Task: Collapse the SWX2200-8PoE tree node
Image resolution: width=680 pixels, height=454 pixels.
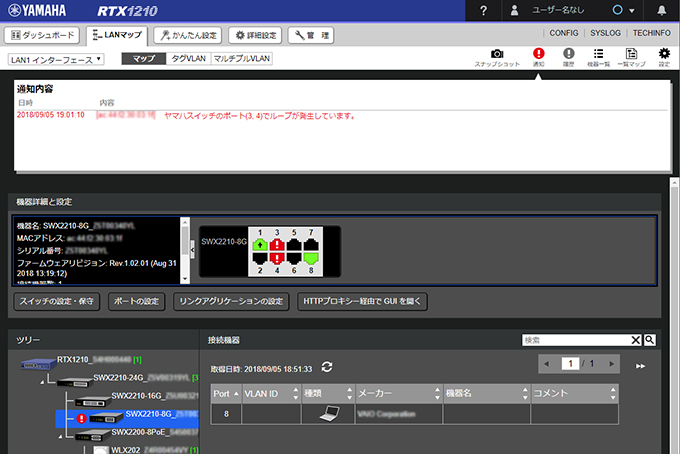Action: coord(60,436)
